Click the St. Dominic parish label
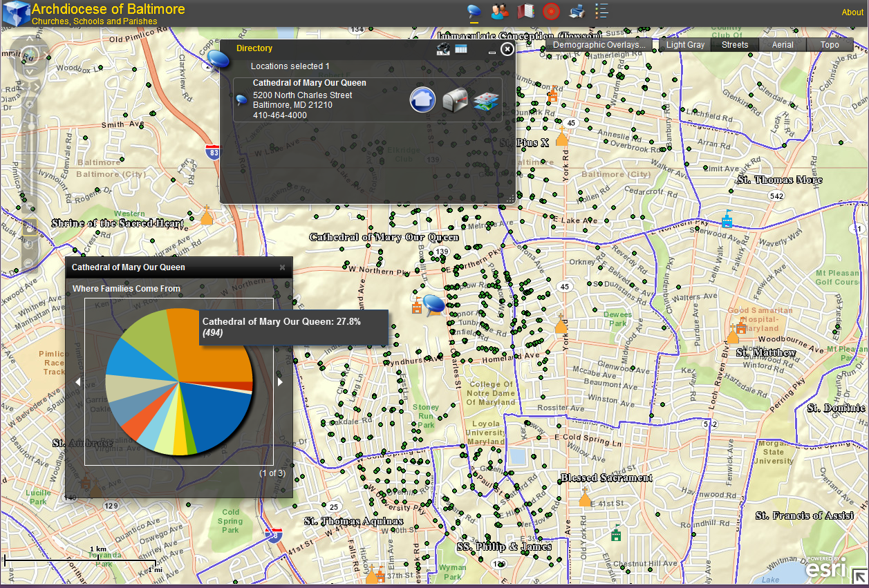The height and width of the screenshot is (588, 869). [836, 408]
